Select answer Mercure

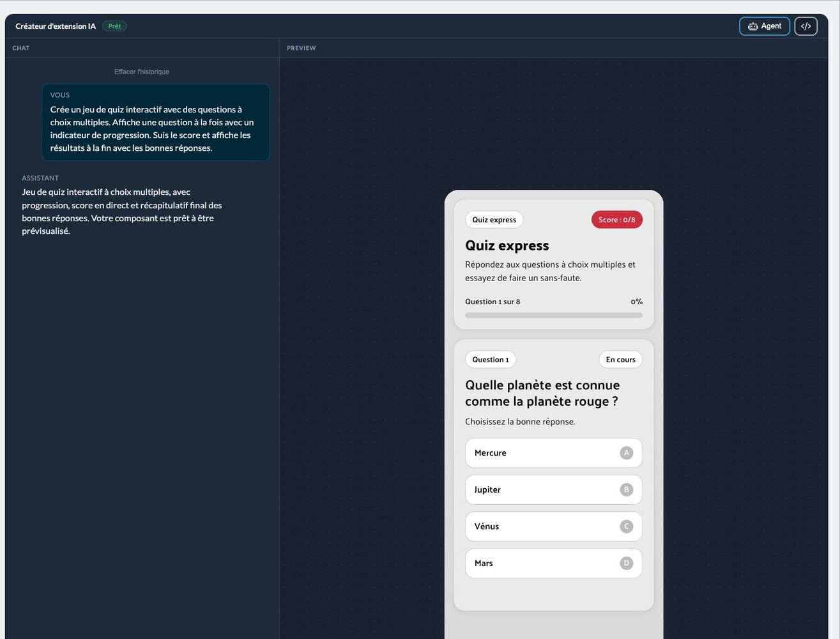click(554, 453)
